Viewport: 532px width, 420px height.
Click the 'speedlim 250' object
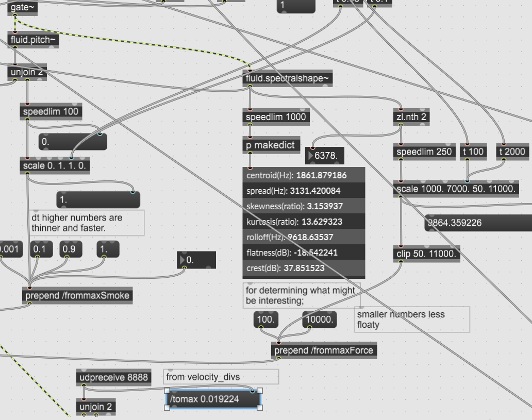424,152
